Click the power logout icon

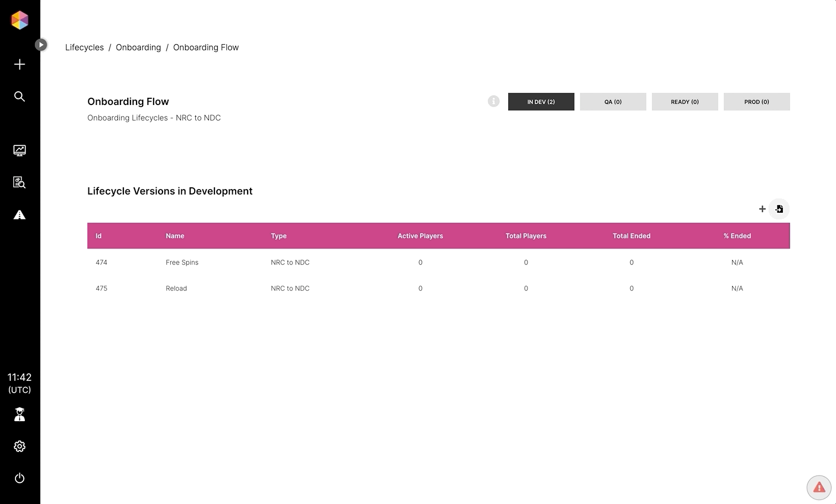(19, 478)
